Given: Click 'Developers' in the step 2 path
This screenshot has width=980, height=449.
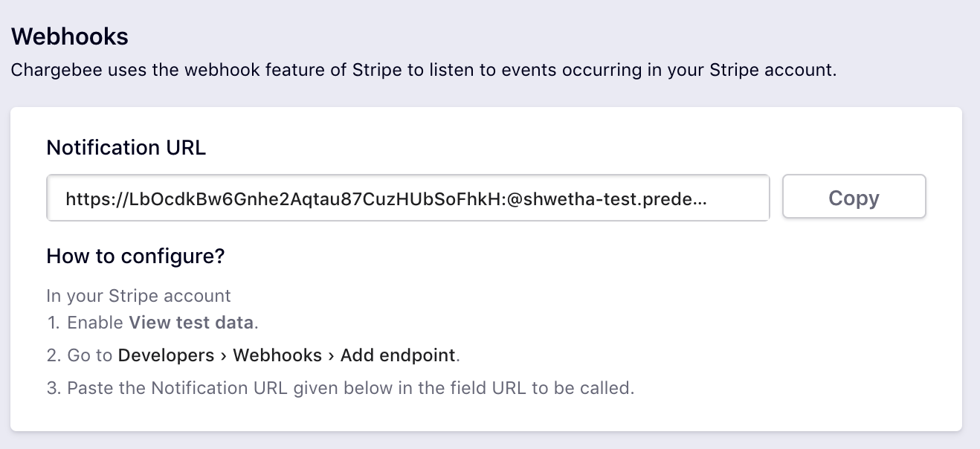Looking at the screenshot, I should (166, 355).
